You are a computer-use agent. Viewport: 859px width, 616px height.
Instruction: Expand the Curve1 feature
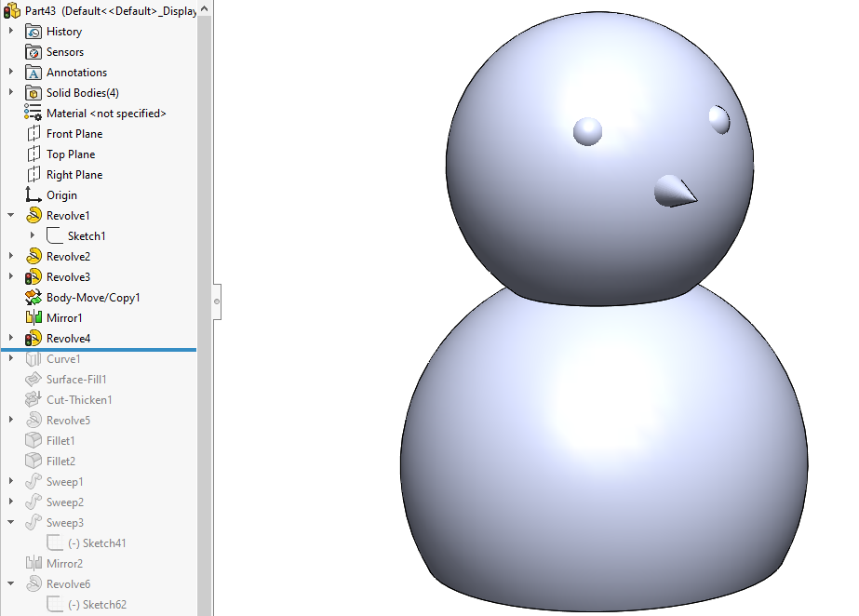pos(11,358)
